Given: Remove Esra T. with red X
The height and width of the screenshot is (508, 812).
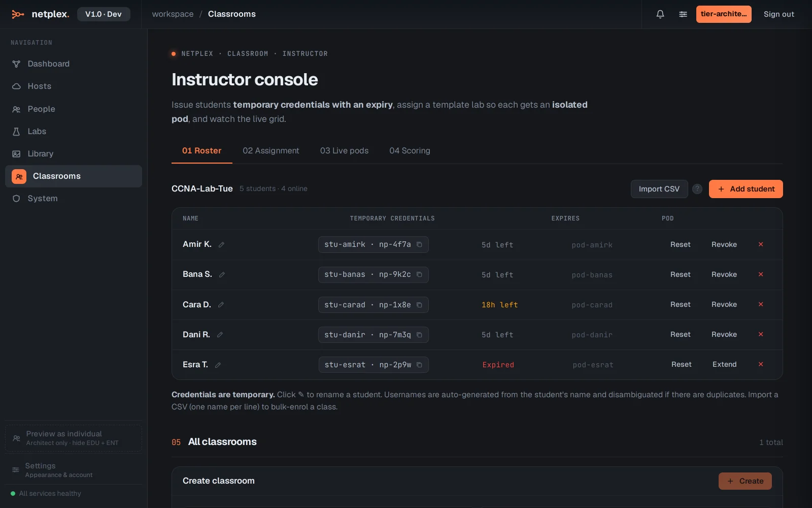Looking at the screenshot, I should [761, 364].
